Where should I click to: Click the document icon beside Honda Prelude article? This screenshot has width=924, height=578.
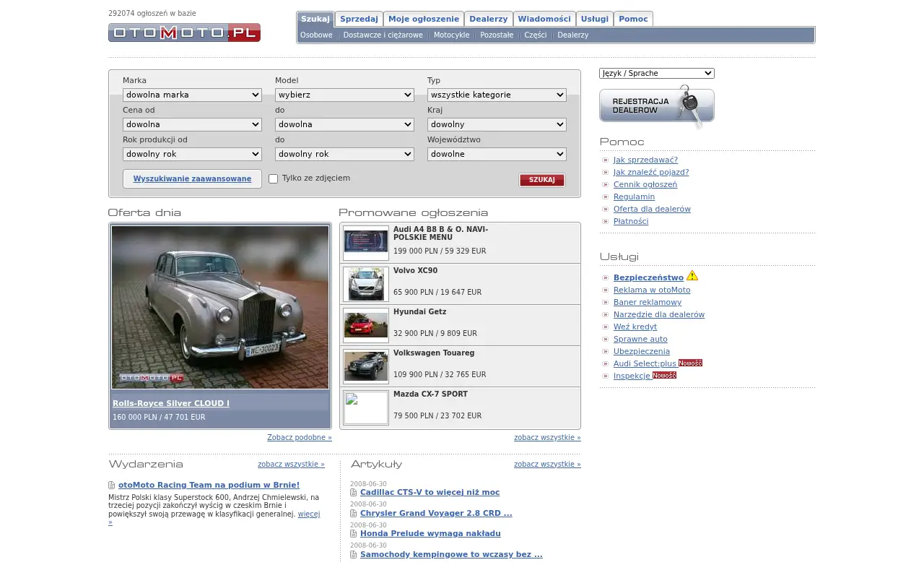click(354, 534)
